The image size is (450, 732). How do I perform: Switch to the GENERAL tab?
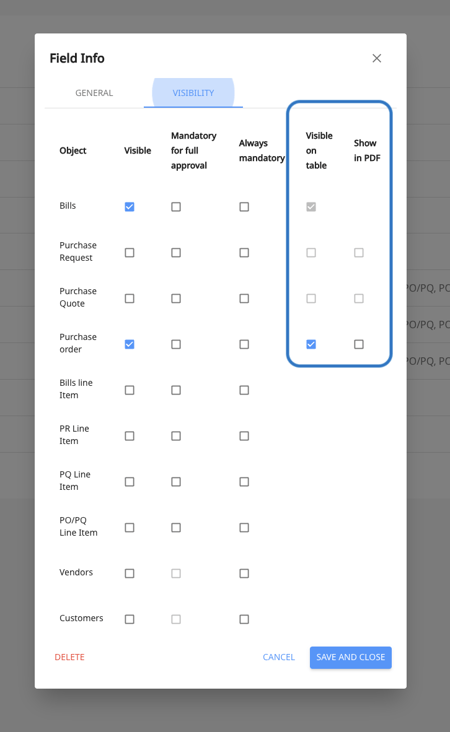tap(94, 93)
